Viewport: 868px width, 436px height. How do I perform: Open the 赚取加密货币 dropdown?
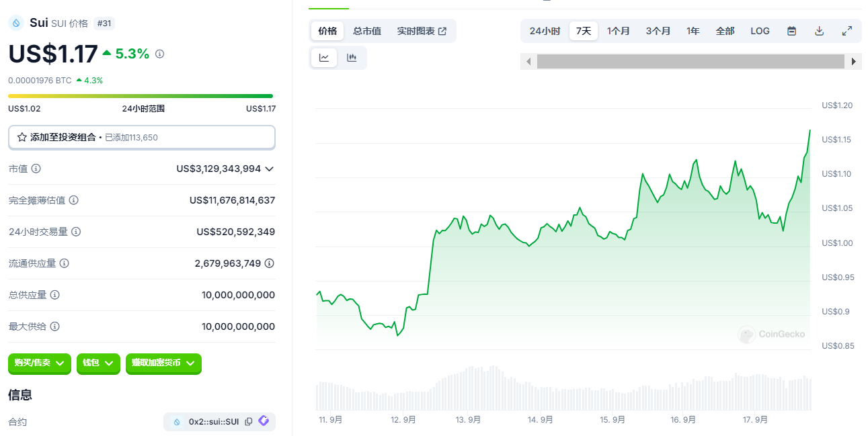pyautogui.click(x=163, y=363)
